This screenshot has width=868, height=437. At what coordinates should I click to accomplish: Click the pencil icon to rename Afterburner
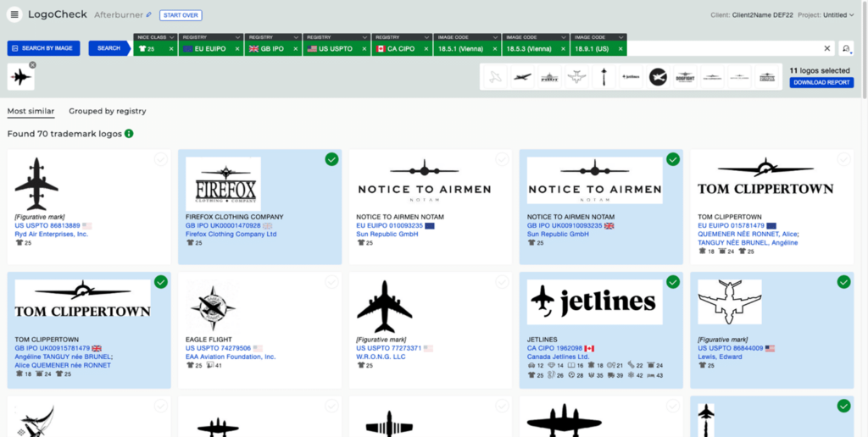[149, 15]
